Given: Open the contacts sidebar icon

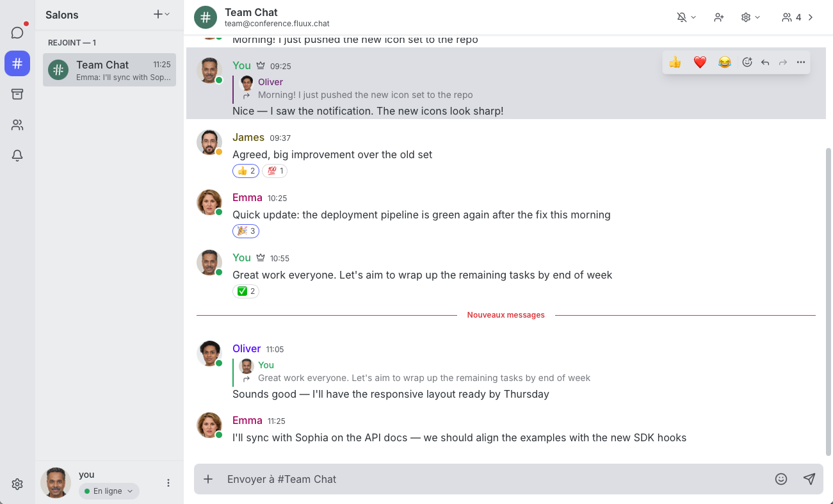Looking at the screenshot, I should (x=17, y=125).
